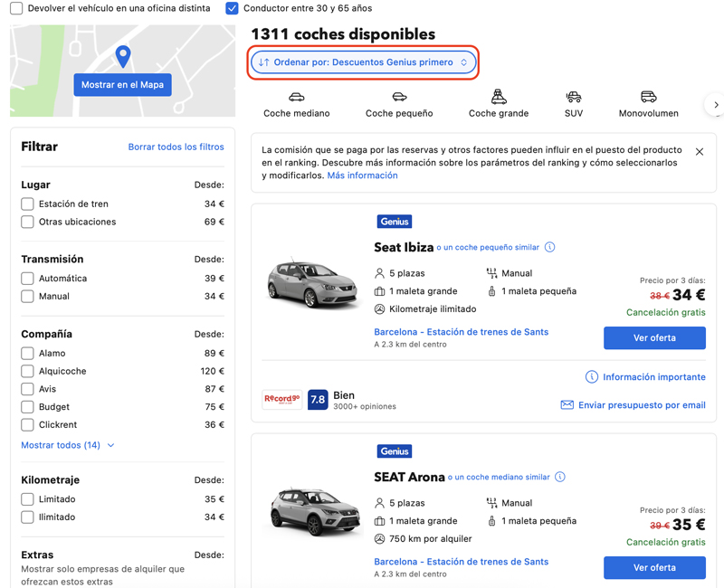
Task: Select the SUV category icon
Action: point(574,97)
